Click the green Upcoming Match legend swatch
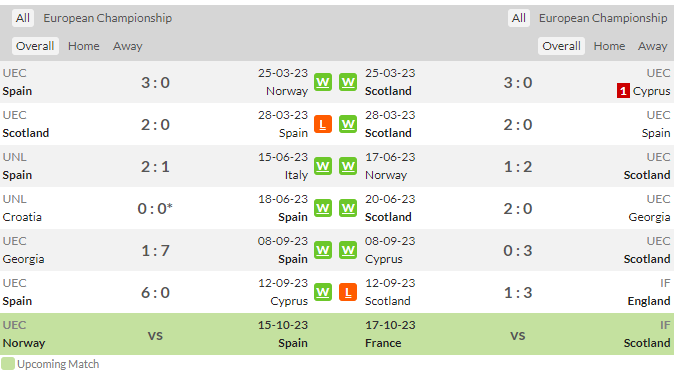 coord(8,364)
